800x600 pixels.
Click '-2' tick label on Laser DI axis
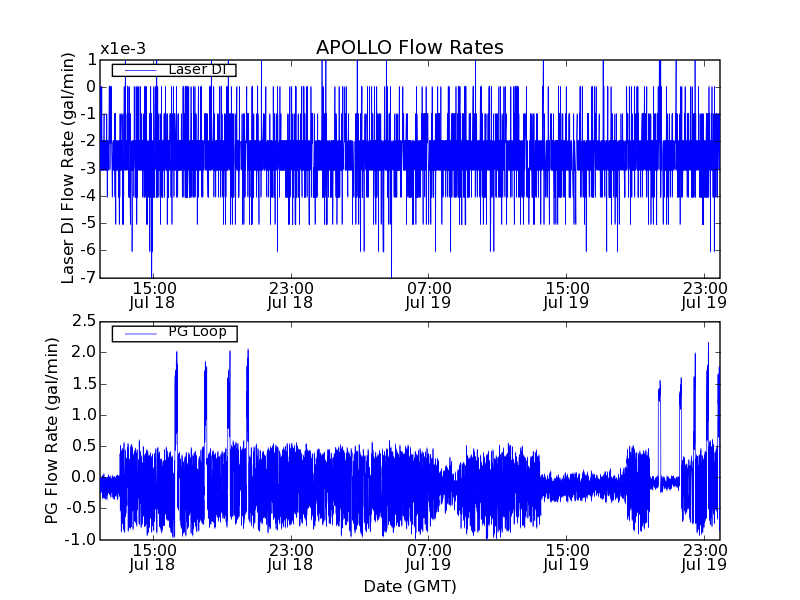coord(88,141)
